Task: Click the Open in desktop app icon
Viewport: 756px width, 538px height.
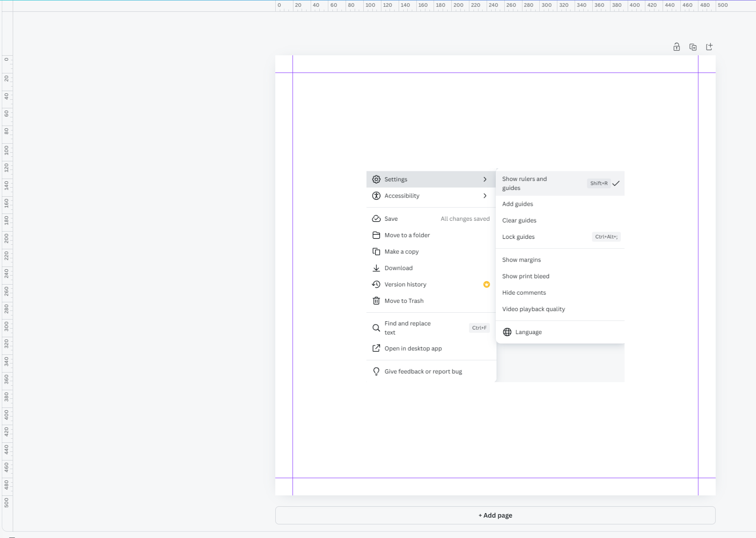Action: (x=376, y=348)
